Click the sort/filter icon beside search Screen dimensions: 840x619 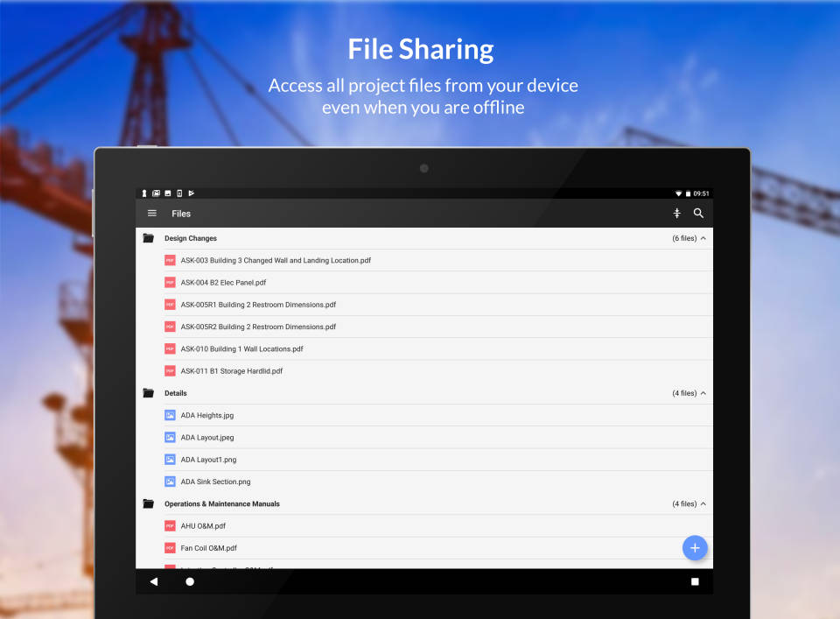click(x=676, y=213)
